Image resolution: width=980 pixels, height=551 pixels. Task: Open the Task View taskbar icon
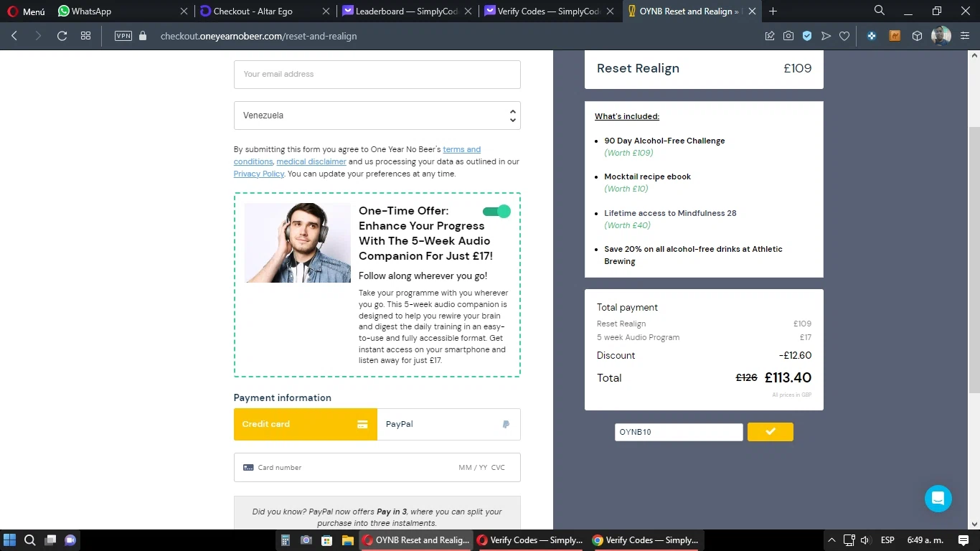[50, 540]
